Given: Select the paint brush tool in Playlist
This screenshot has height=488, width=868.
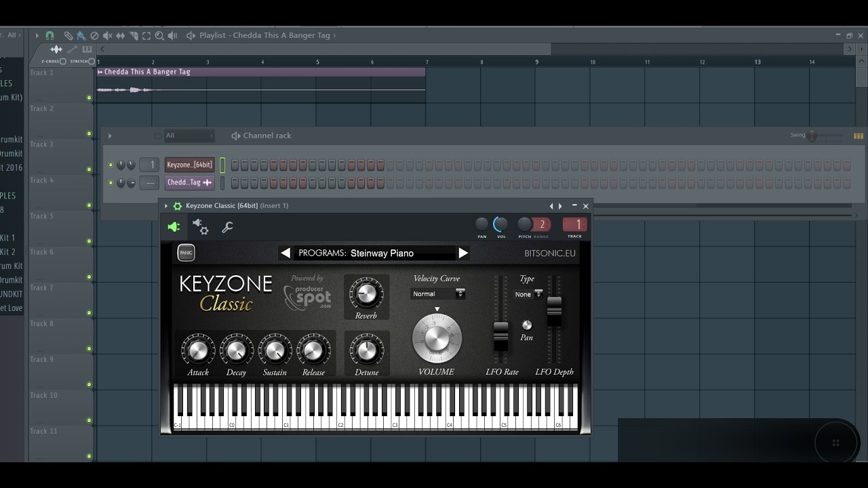Looking at the screenshot, I should (81, 35).
